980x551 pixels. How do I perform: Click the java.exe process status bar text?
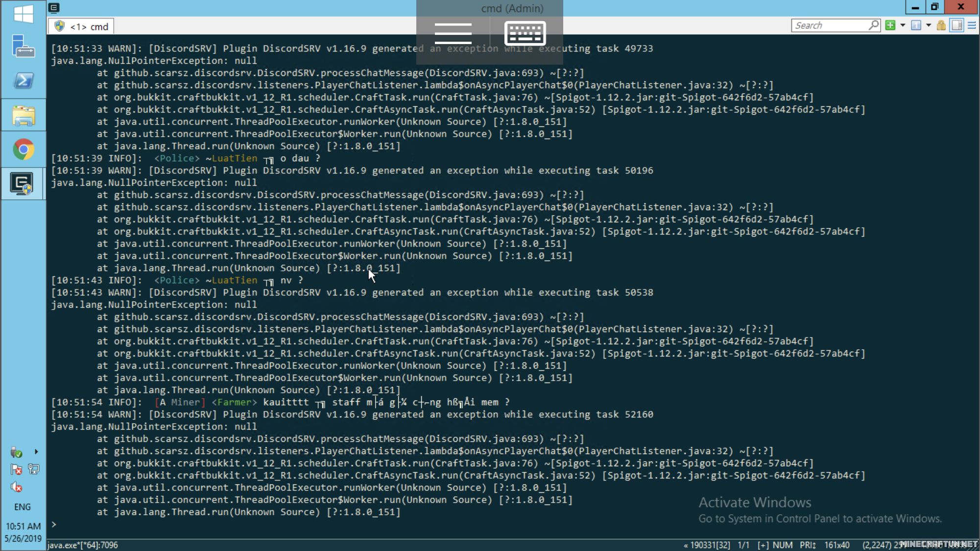[x=83, y=545]
